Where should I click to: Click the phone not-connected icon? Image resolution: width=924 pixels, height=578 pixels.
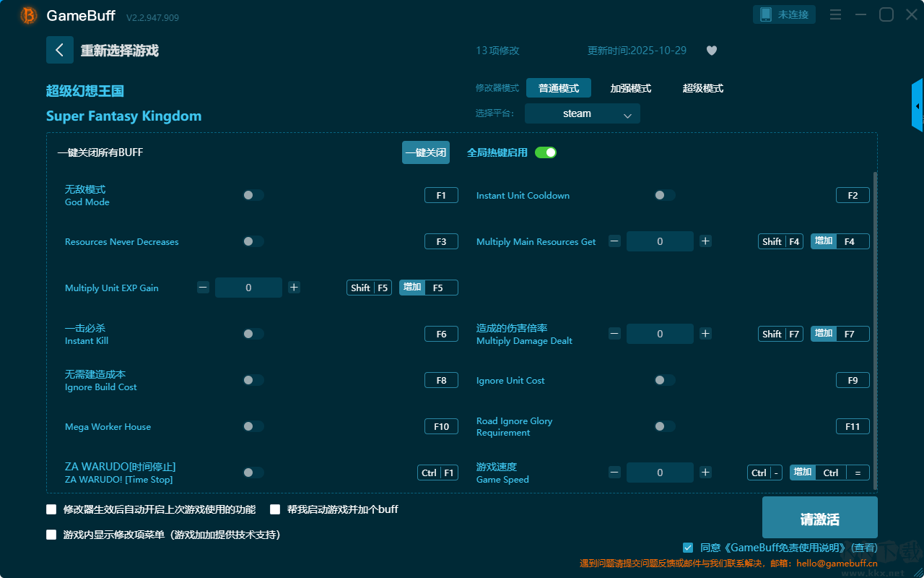tap(785, 14)
